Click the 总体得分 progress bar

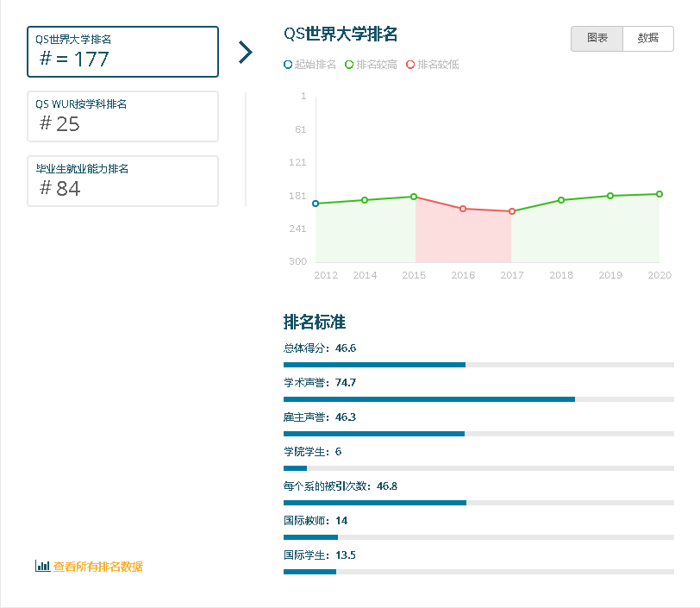[x=372, y=365]
